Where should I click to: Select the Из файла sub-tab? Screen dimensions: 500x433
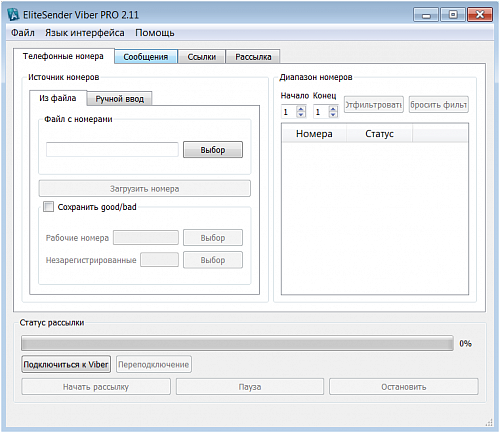[58, 98]
